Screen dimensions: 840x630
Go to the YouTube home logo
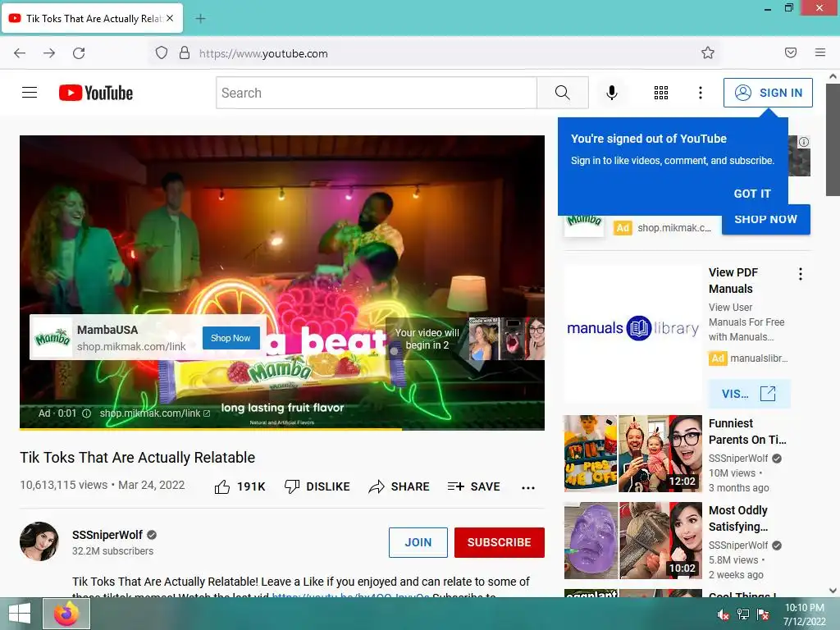coord(96,93)
